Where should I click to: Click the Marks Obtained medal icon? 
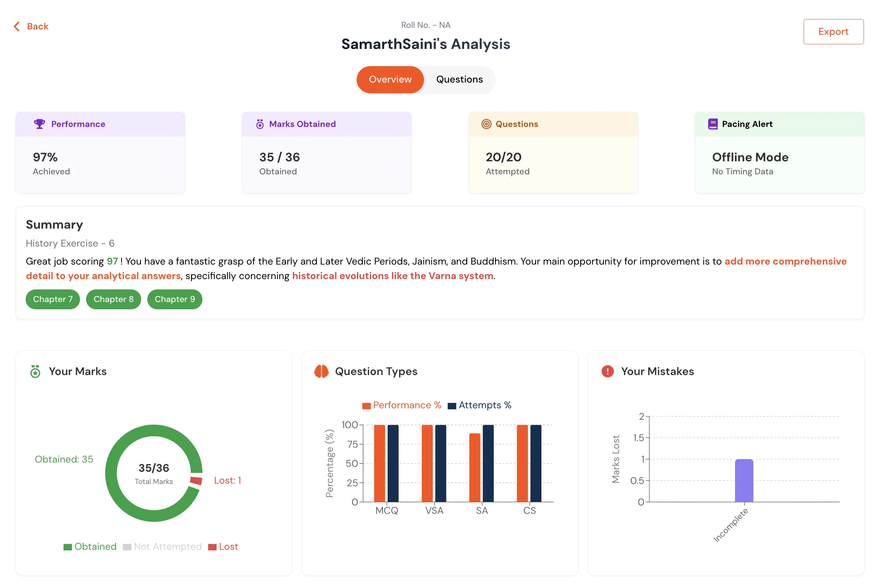click(x=260, y=124)
